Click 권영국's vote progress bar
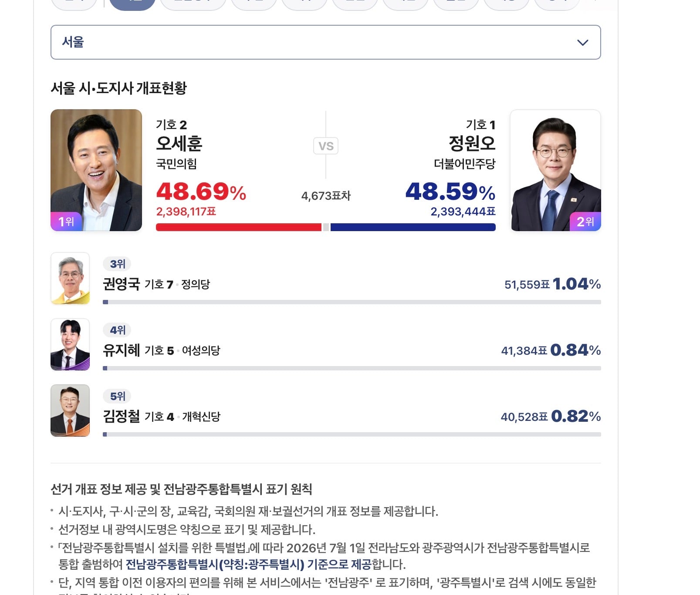700x595 pixels. 352,302
